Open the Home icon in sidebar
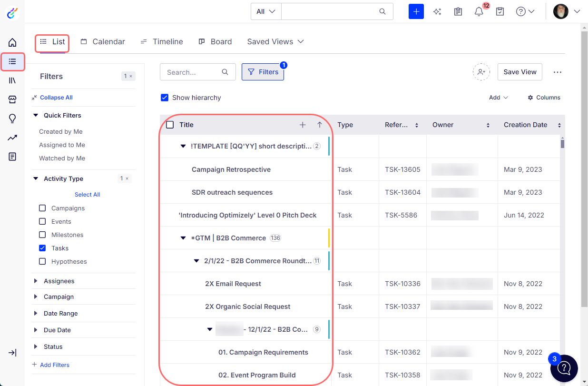 coord(12,42)
